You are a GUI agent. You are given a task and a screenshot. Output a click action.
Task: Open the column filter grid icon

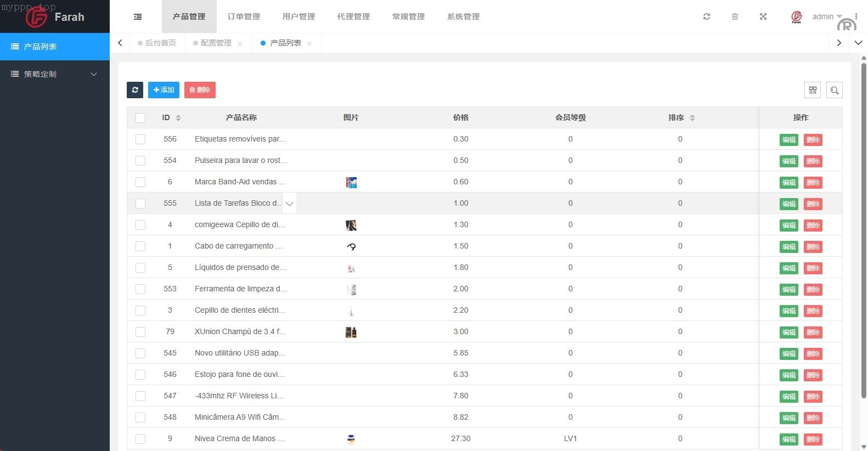click(813, 90)
